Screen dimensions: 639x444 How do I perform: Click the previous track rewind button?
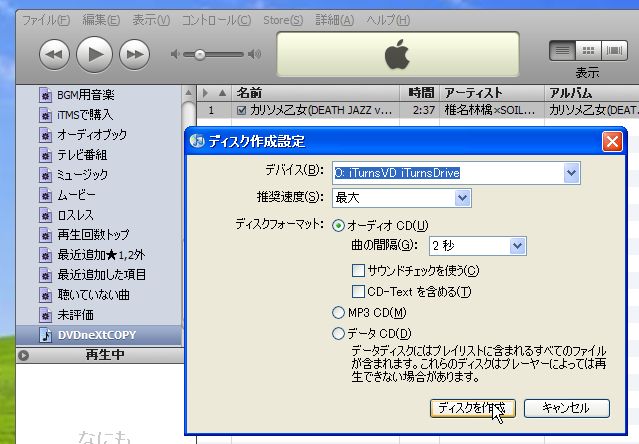coord(54,54)
